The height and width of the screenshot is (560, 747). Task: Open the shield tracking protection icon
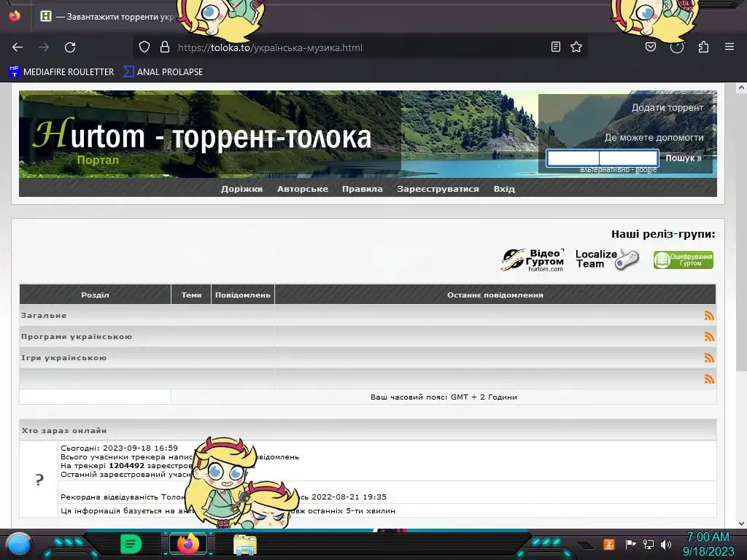click(x=144, y=47)
